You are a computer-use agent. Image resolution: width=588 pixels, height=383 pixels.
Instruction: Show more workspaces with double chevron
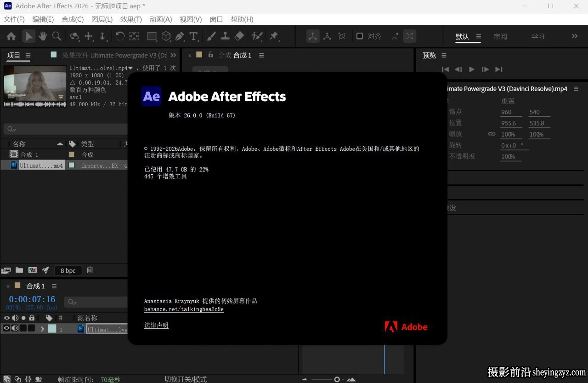click(575, 36)
